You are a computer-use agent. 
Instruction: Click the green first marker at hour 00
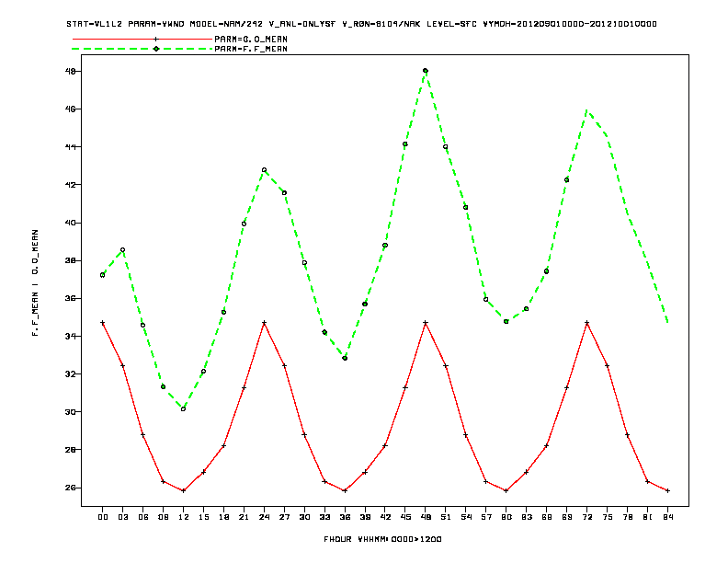click(103, 275)
